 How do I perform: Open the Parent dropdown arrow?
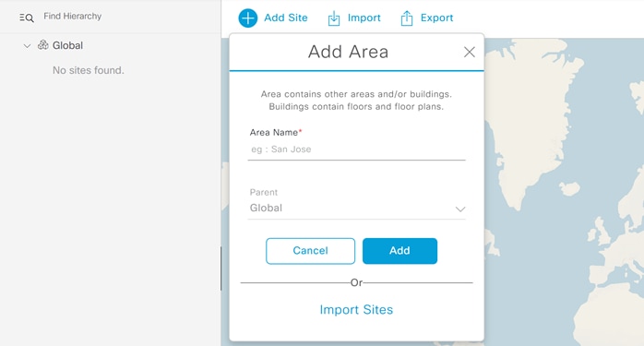point(460,209)
